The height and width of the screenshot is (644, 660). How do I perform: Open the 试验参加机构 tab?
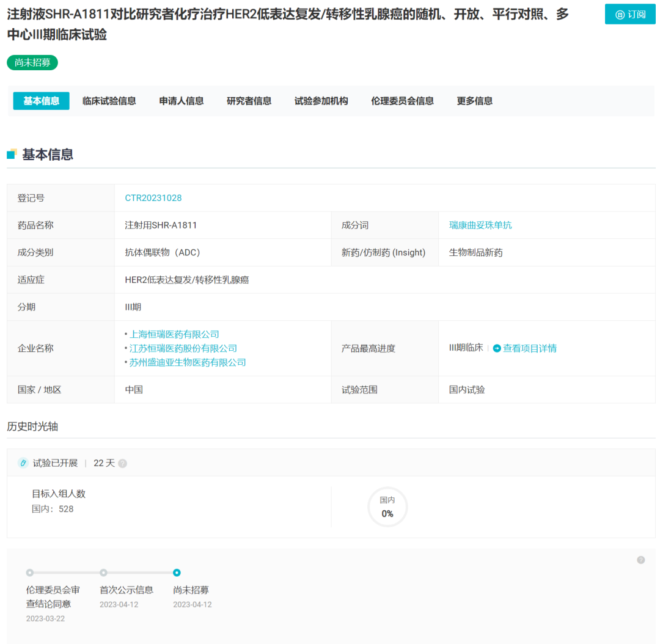pyautogui.click(x=321, y=101)
